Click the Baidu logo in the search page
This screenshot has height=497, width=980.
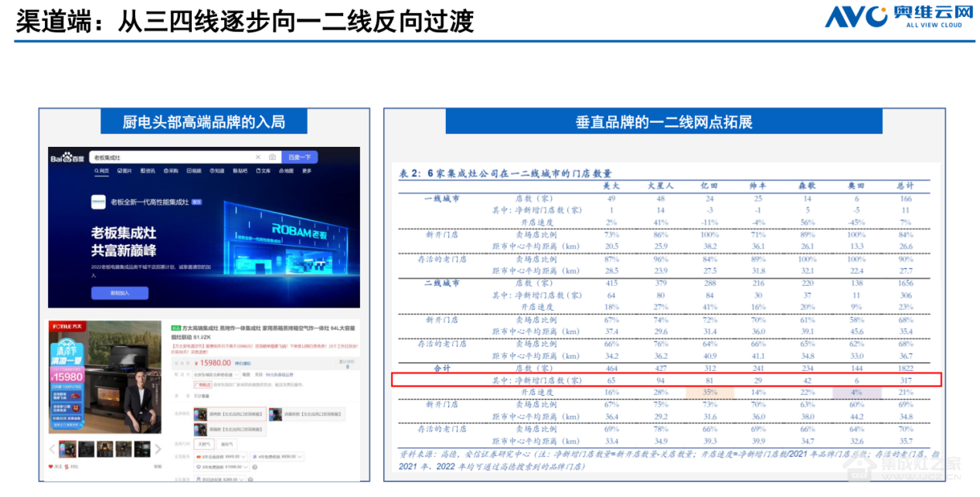pos(67,157)
